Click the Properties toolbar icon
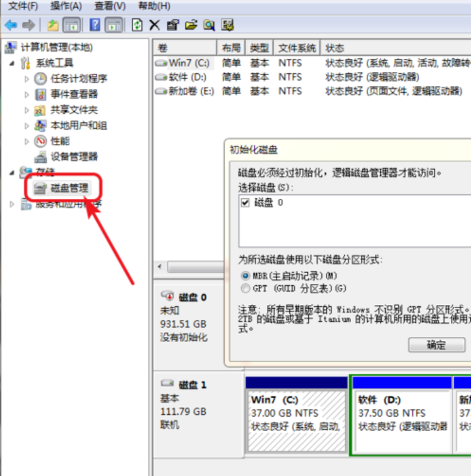The height and width of the screenshot is (476, 471). tap(173, 25)
